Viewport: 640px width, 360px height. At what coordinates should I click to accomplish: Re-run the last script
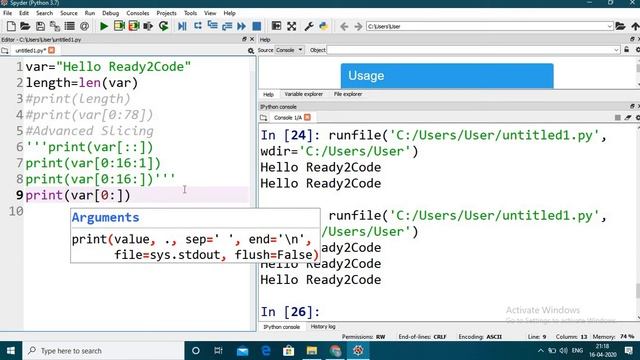(x=163, y=26)
